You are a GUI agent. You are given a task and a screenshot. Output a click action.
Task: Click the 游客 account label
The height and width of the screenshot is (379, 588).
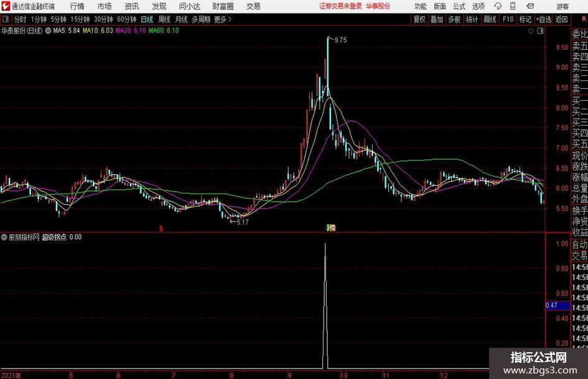[562, 6]
